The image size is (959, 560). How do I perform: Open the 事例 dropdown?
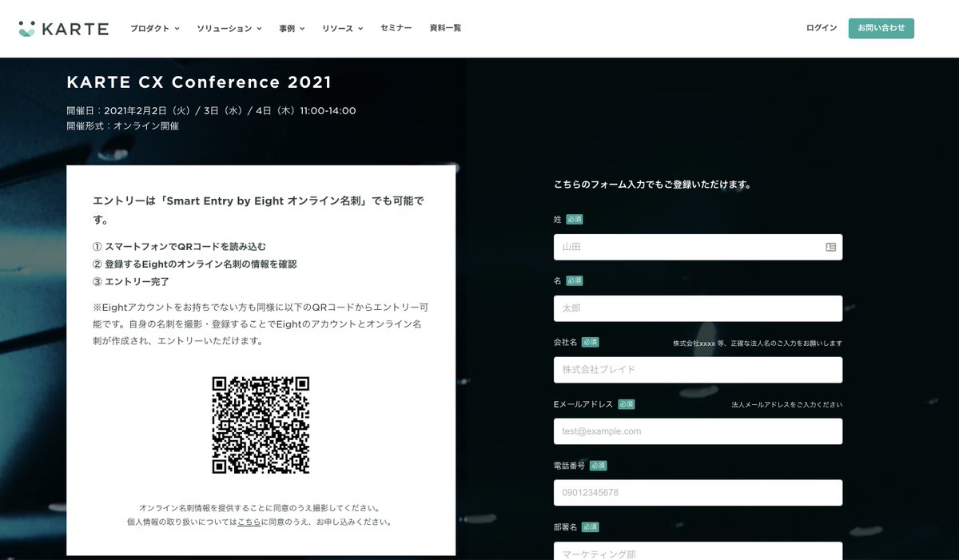pos(292,28)
